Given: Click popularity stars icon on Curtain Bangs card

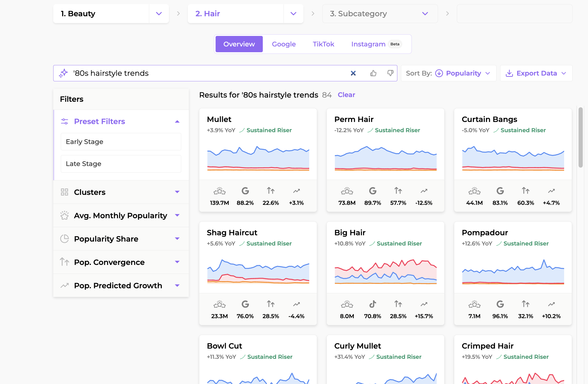Looking at the screenshot, I should coord(474,191).
